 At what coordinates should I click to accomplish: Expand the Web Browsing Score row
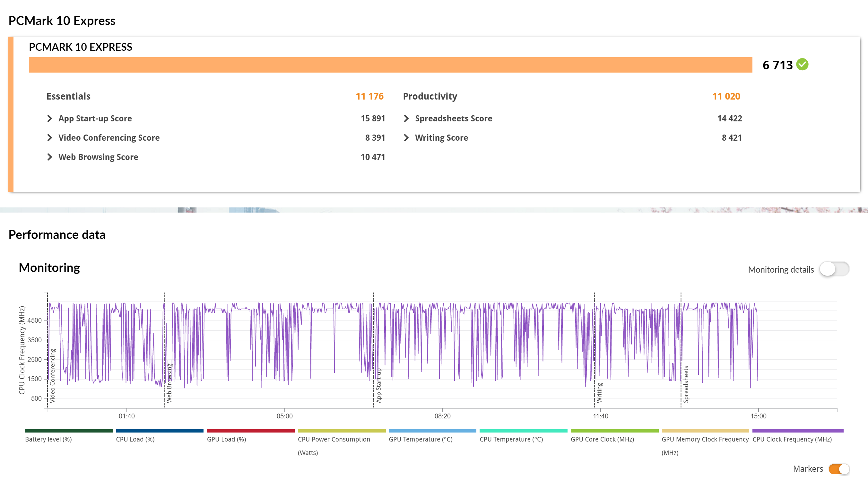click(x=49, y=157)
